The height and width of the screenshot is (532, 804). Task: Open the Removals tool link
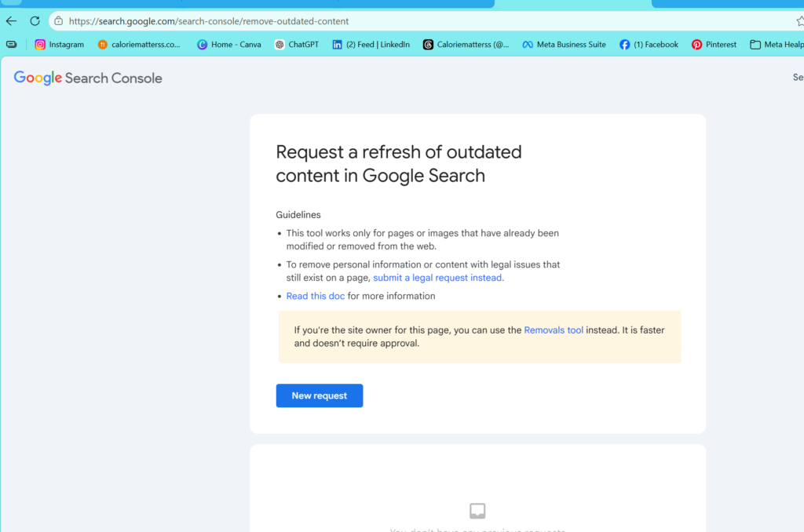click(554, 330)
